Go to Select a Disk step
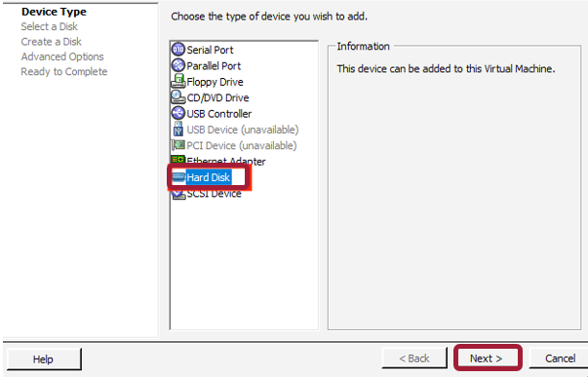588x377 pixels. click(x=49, y=26)
